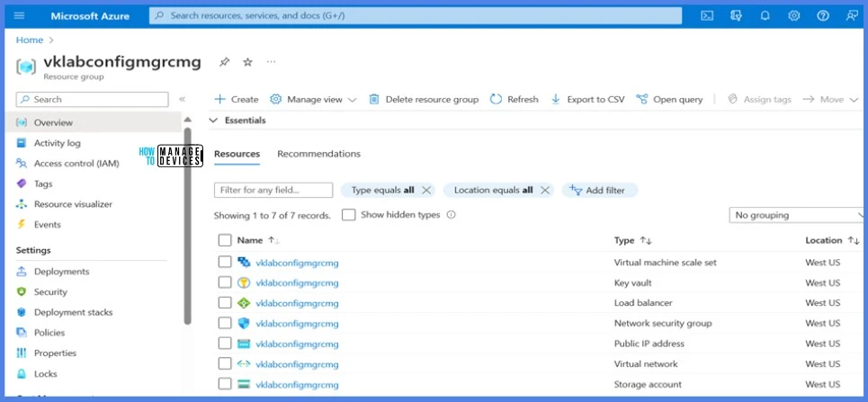Select checkbox for Virtual machine scale set row
Image resolution: width=868 pixels, height=402 pixels.
click(225, 262)
